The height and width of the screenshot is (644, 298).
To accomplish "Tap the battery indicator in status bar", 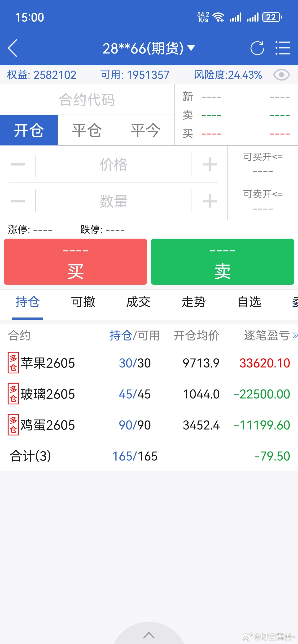I will point(272,17).
